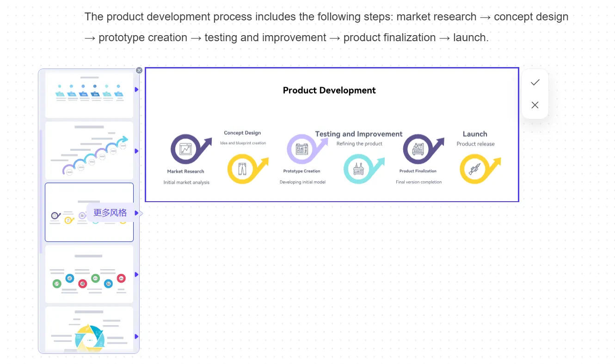Image resolution: width=615 pixels, height=364 pixels.
Task: Select the Prototype Creation purple circle icon
Action: (x=302, y=149)
